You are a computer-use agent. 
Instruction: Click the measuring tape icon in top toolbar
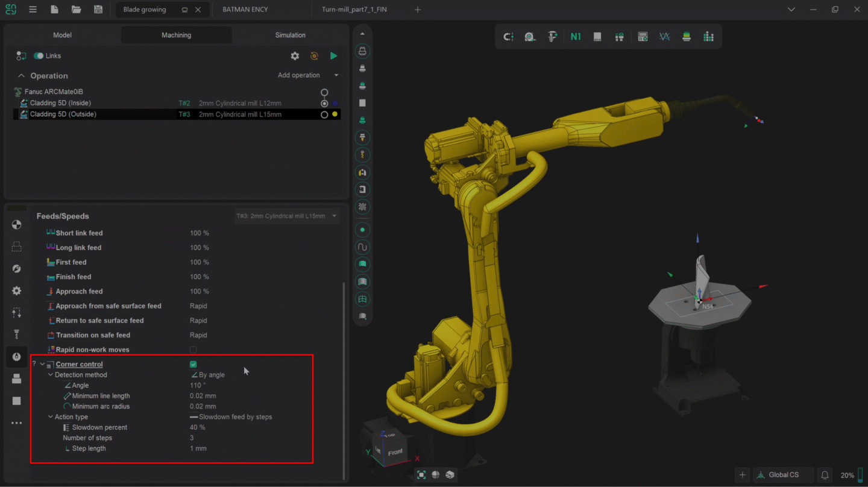point(530,36)
